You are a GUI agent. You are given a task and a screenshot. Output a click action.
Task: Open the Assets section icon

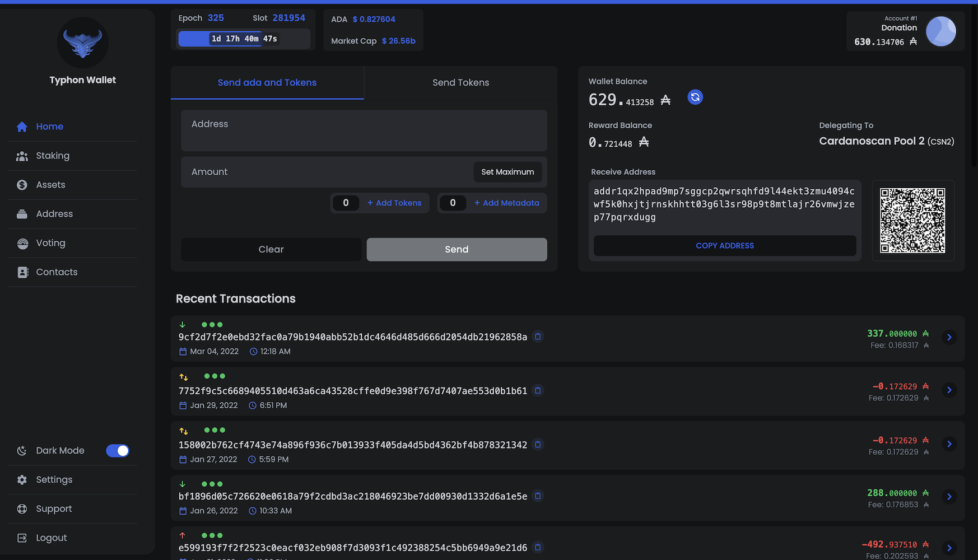[22, 185]
